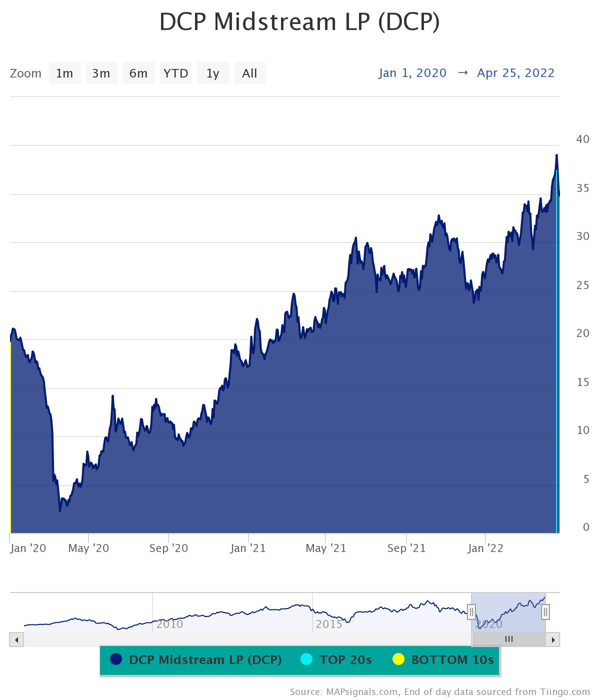Click the scrollbar right arrow
This screenshot has height=700, width=600.
(553, 639)
